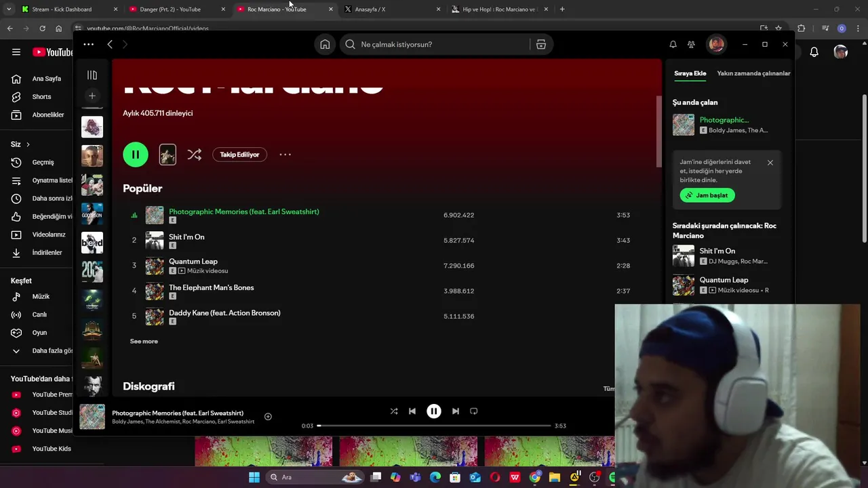
Task: Select Shit I'm On in the queue
Action: [727, 256]
